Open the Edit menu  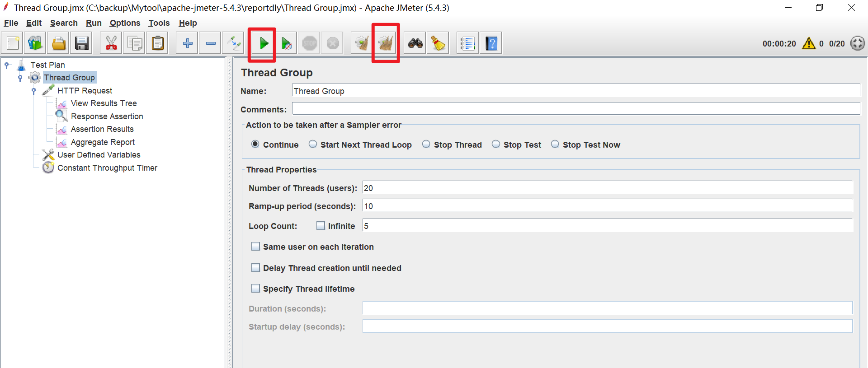pyautogui.click(x=34, y=23)
